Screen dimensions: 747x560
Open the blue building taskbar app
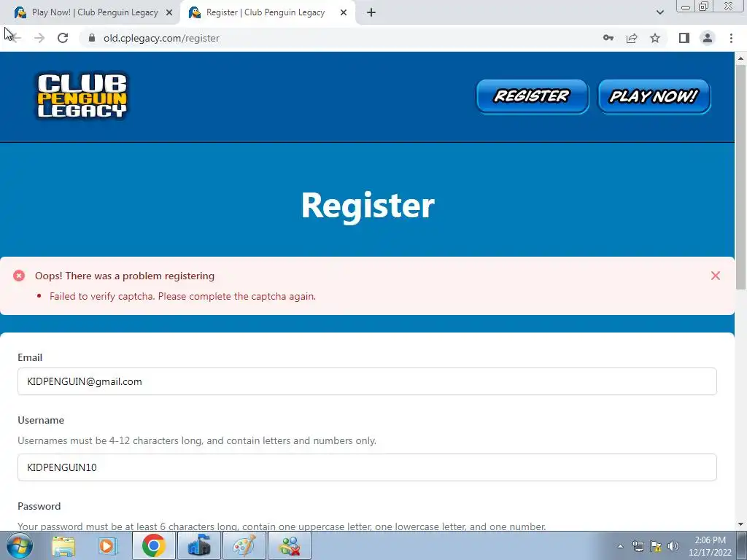[198, 545]
